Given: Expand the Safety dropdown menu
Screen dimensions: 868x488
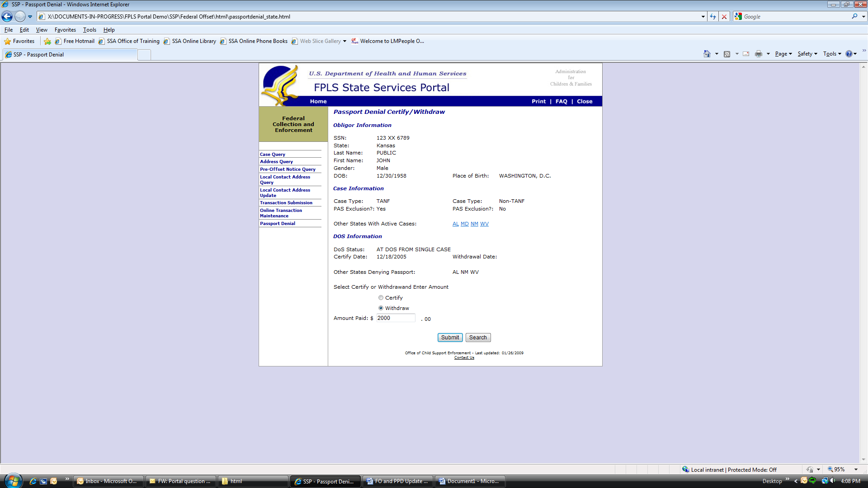Looking at the screenshot, I should tap(807, 54).
